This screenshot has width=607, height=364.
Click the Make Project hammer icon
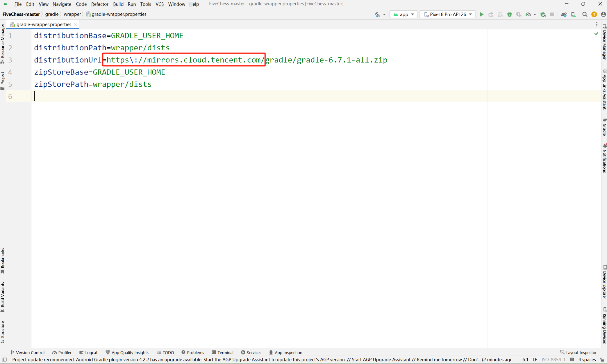(x=377, y=14)
